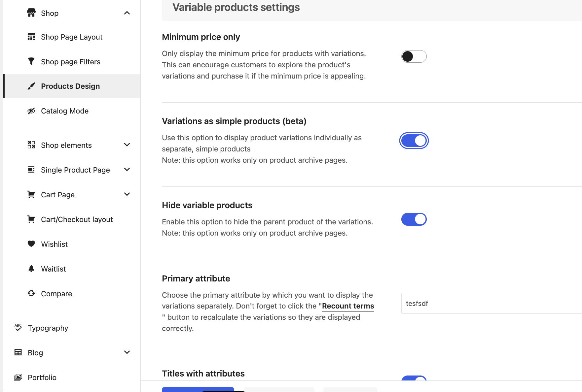Click the Shop storefront icon
Viewport: 582px width, 392px height.
tap(31, 13)
